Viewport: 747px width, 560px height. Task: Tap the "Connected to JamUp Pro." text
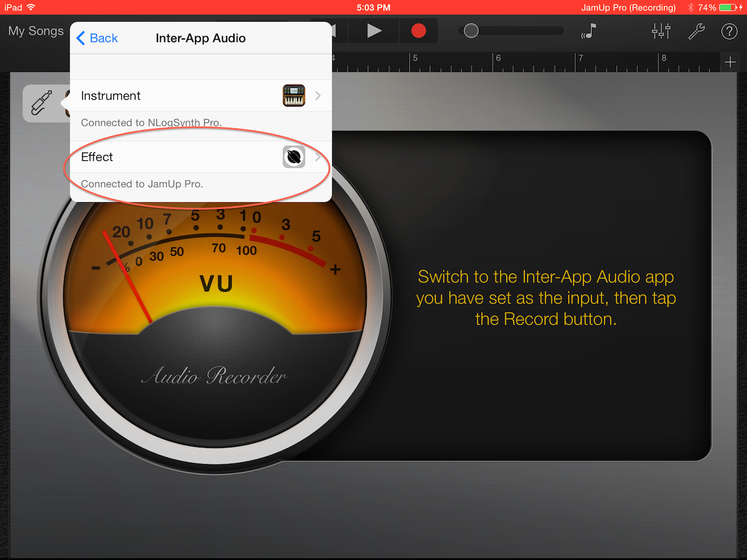pyautogui.click(x=142, y=184)
